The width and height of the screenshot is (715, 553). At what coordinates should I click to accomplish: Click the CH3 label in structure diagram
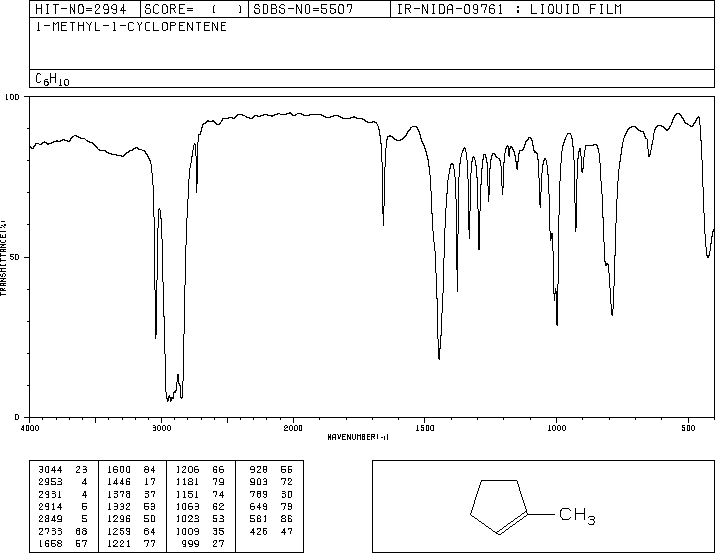click(577, 516)
